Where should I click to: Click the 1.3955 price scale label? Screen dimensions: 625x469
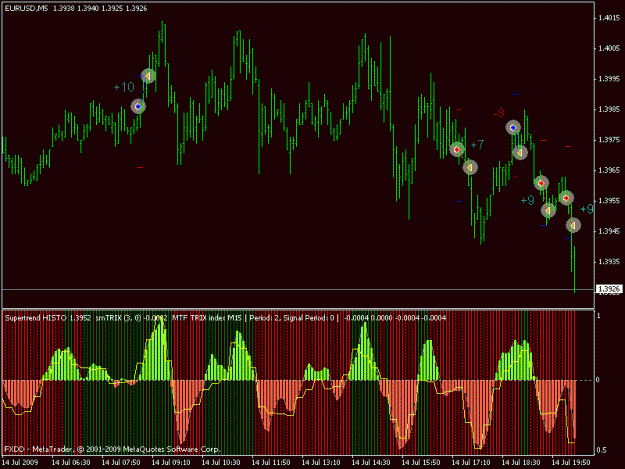pyautogui.click(x=609, y=200)
